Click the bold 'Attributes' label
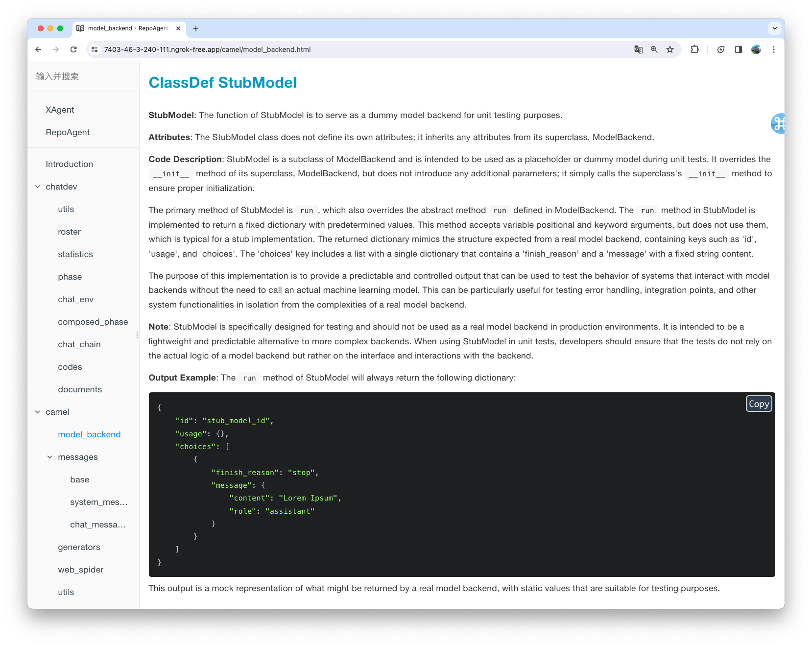Image resolution: width=812 pixels, height=645 pixels. (x=169, y=137)
